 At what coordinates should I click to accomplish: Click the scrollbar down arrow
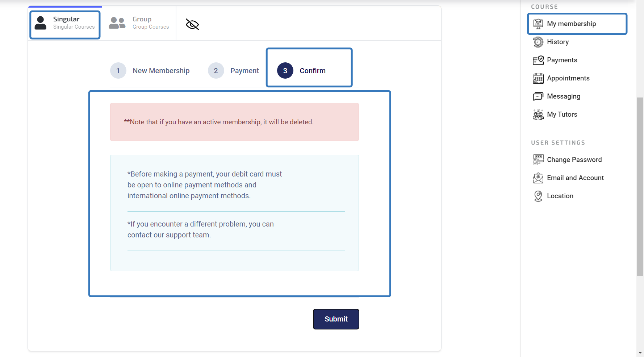point(640,353)
